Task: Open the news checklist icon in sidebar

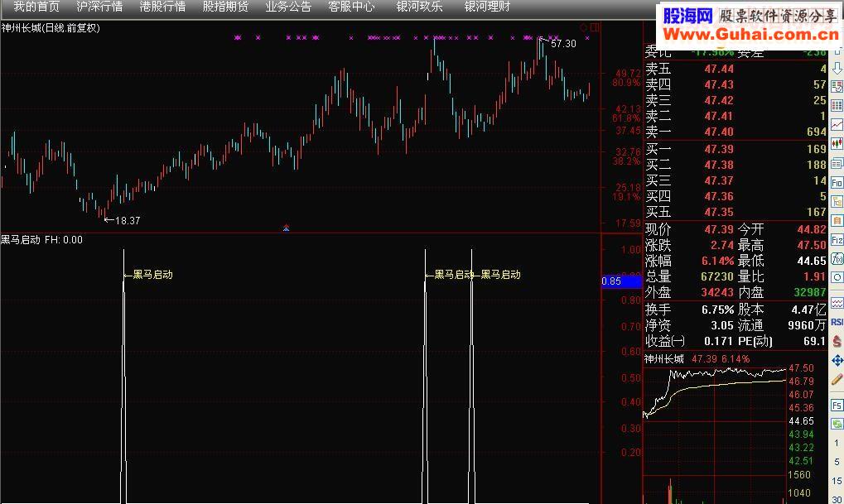Action: [837, 87]
